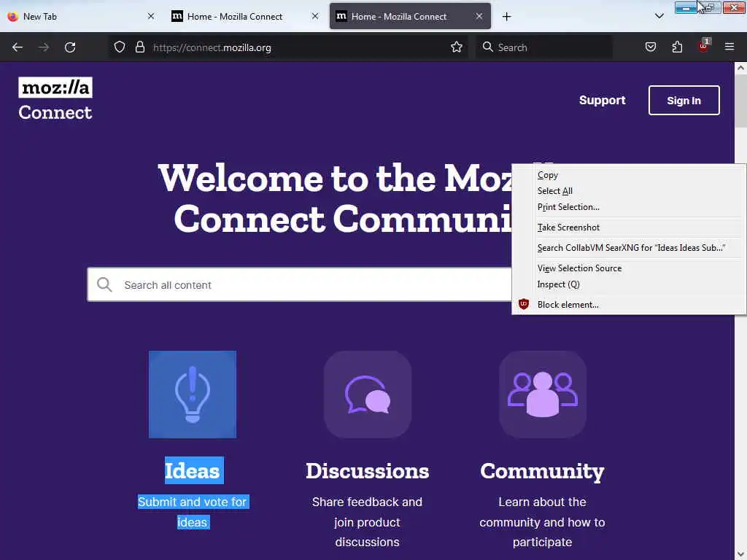Click the Community people icon
Screen dimensions: 747x560
pyautogui.click(x=543, y=394)
